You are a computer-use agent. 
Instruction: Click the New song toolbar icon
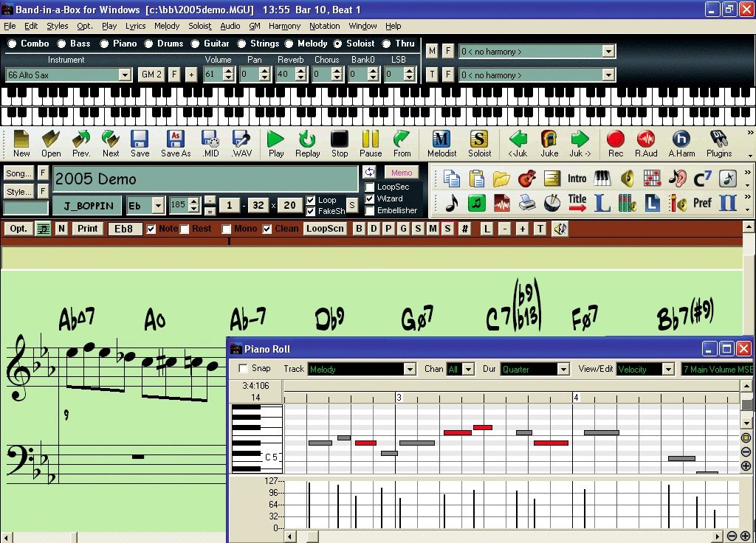21,144
